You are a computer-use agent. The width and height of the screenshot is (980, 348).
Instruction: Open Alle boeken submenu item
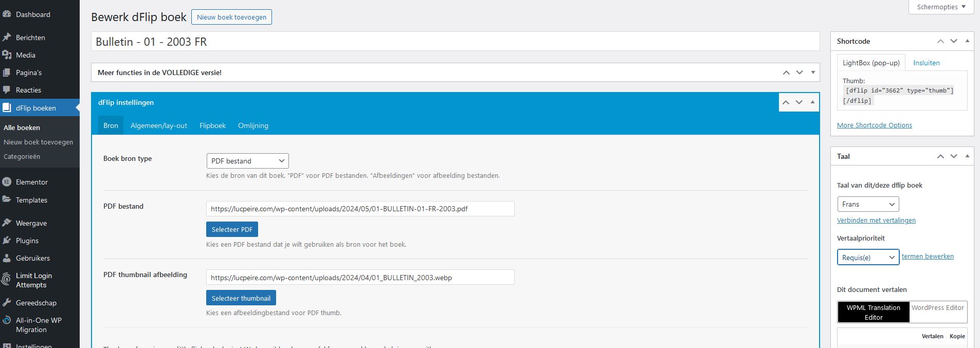(x=22, y=127)
